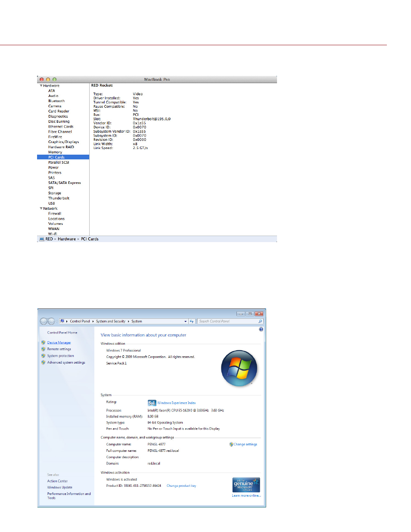Viewport: 411px width, 532px height.
Task: Click RED computer icon in path bar
Action: (42, 239)
